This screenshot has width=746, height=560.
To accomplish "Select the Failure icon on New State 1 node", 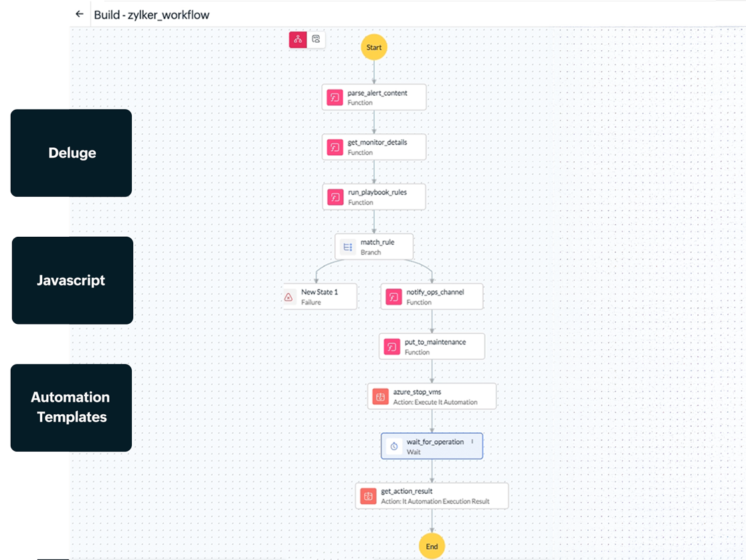I will click(290, 296).
